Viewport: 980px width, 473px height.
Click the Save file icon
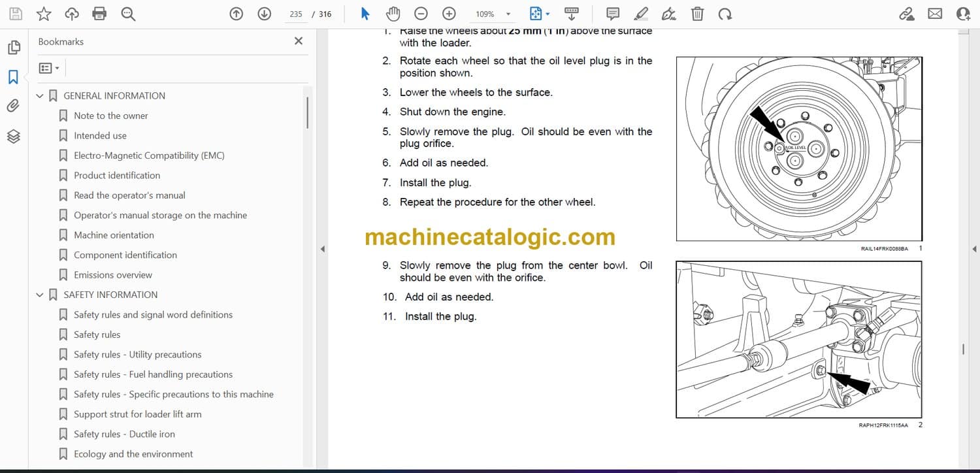[16, 14]
